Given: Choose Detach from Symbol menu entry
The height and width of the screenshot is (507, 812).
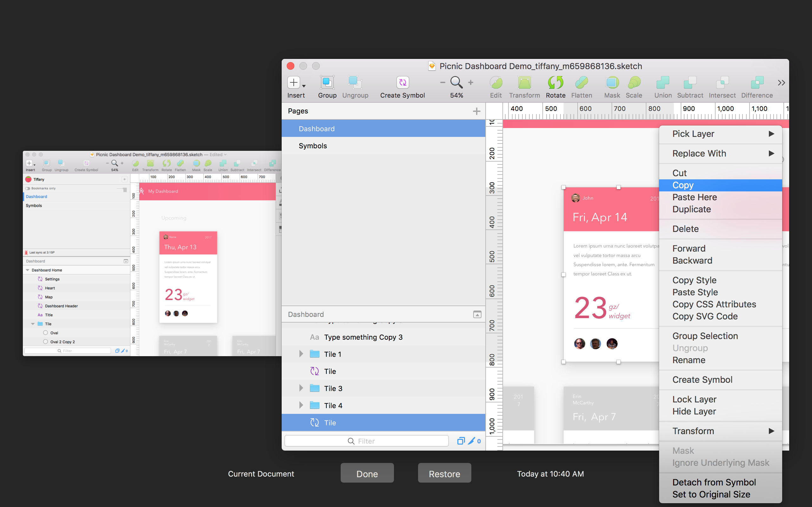Looking at the screenshot, I should point(714,482).
